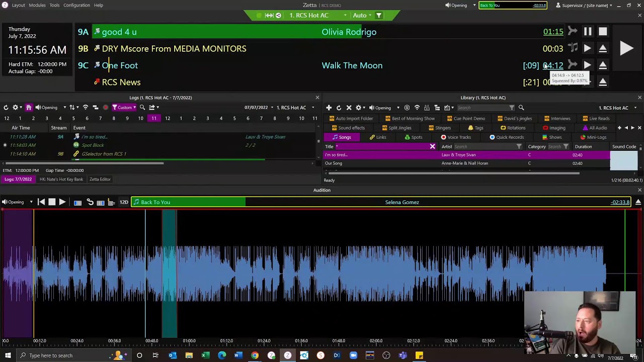Select hour 11 in the Logs hour bar
Viewport: 644px width, 362px height.
(x=153, y=119)
